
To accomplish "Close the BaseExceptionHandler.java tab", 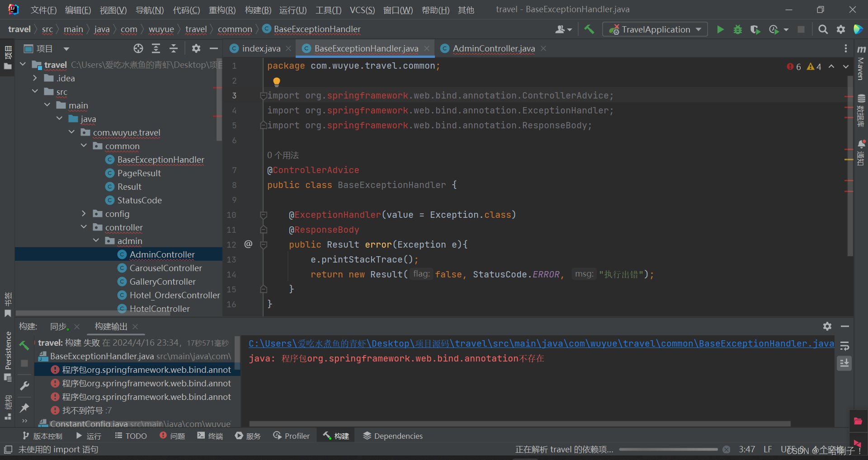I will pyautogui.click(x=427, y=48).
